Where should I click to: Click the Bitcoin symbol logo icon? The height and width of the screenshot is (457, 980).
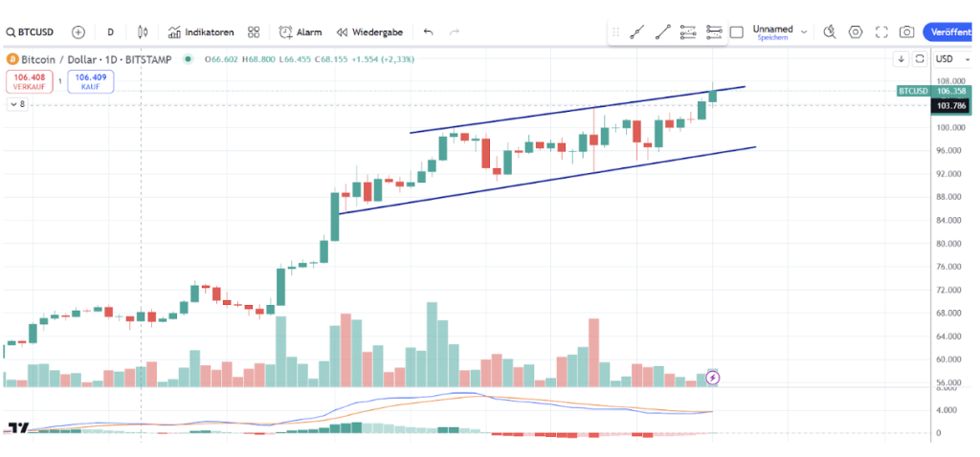(11, 59)
